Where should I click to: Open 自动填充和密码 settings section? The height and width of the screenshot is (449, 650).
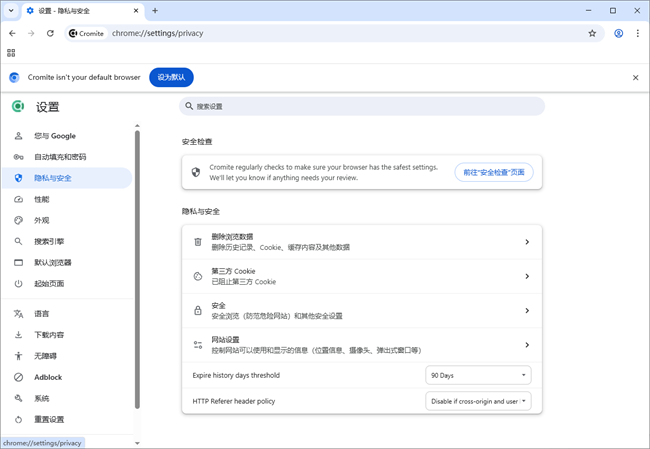click(x=67, y=157)
